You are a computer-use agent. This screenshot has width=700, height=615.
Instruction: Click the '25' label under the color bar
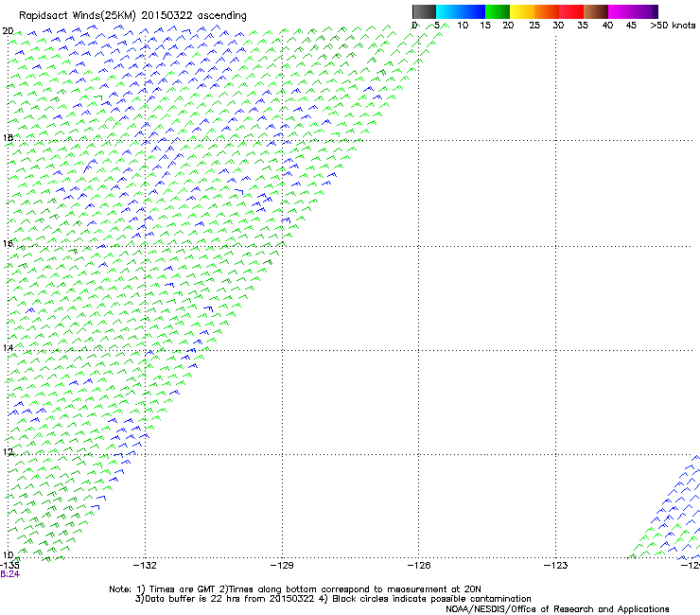pyautogui.click(x=534, y=25)
